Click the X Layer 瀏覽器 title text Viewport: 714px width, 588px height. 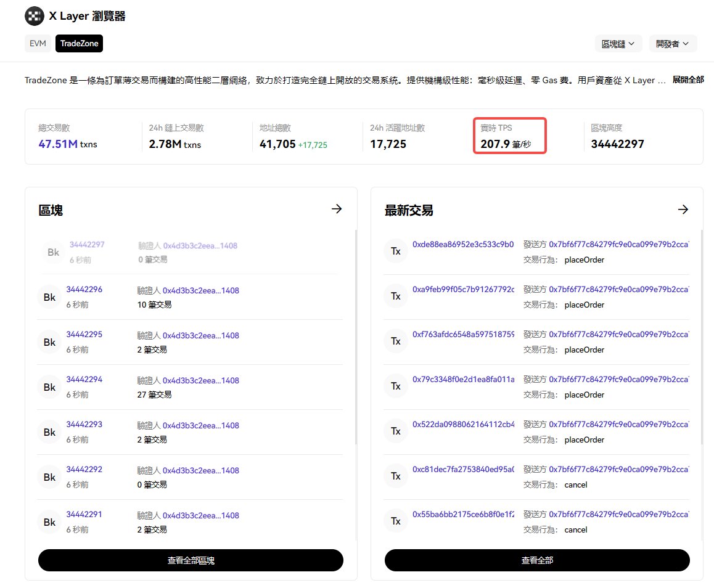(x=87, y=17)
